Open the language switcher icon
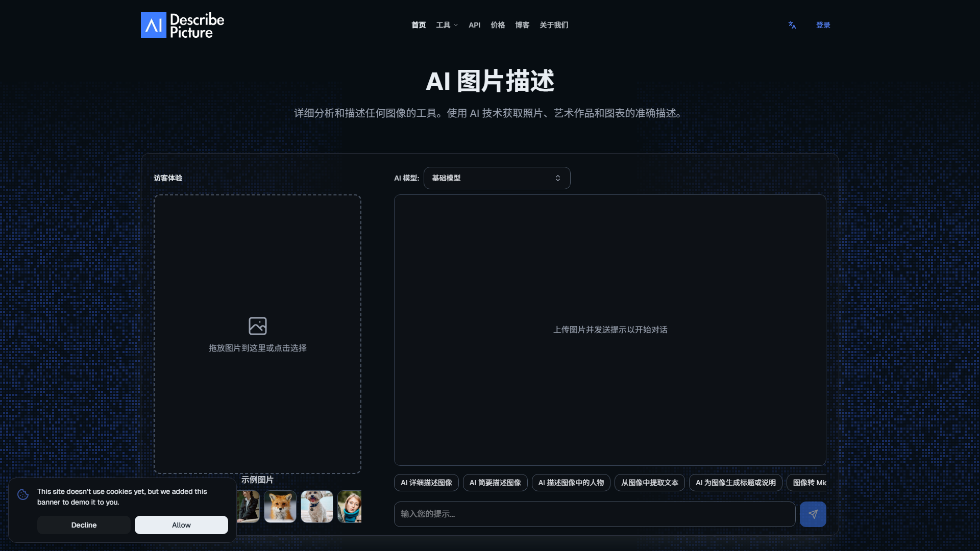 [792, 24]
